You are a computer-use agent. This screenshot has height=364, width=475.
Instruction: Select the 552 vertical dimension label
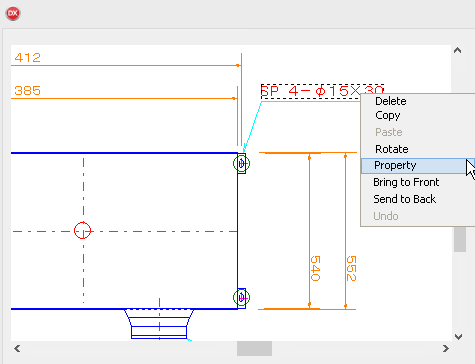click(x=351, y=268)
